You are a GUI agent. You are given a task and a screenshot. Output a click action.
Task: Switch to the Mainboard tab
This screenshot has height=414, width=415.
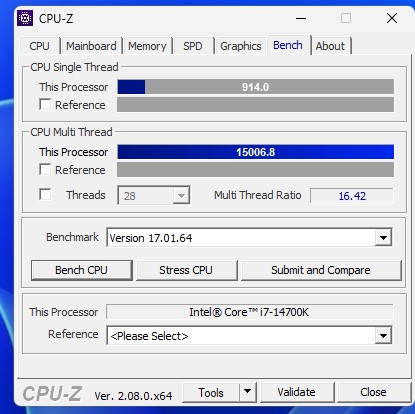pyautogui.click(x=91, y=46)
